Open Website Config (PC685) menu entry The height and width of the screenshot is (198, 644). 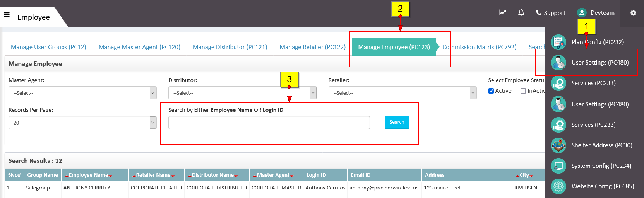pos(603,186)
